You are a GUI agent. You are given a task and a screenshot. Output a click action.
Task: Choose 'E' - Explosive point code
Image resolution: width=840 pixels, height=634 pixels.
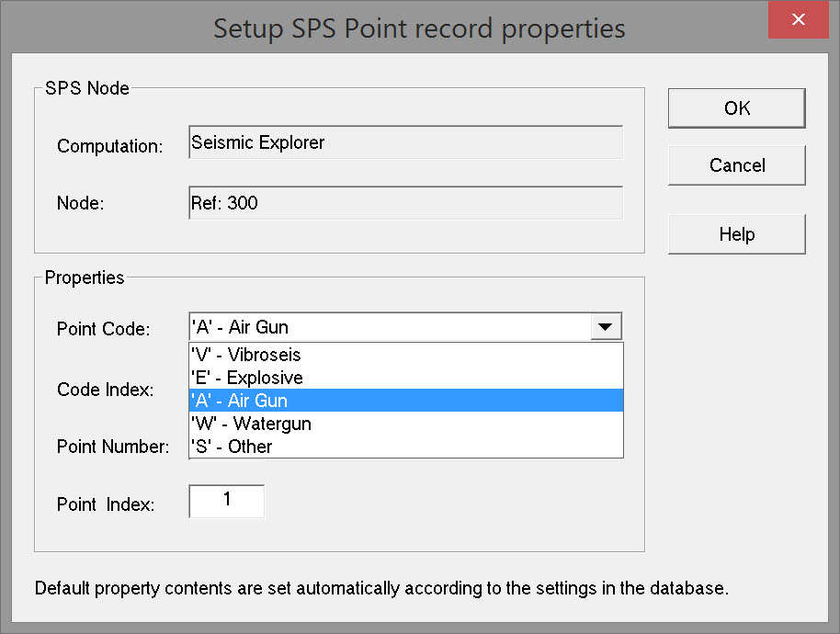click(405, 378)
